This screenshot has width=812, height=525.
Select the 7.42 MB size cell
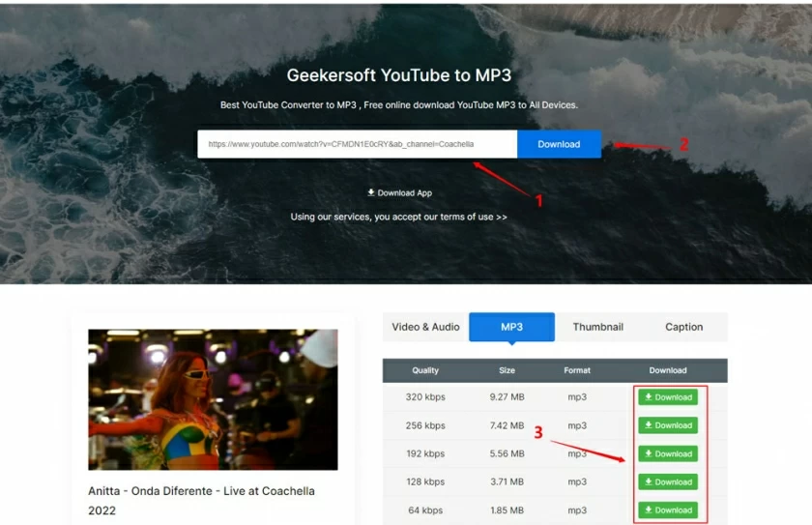507,425
